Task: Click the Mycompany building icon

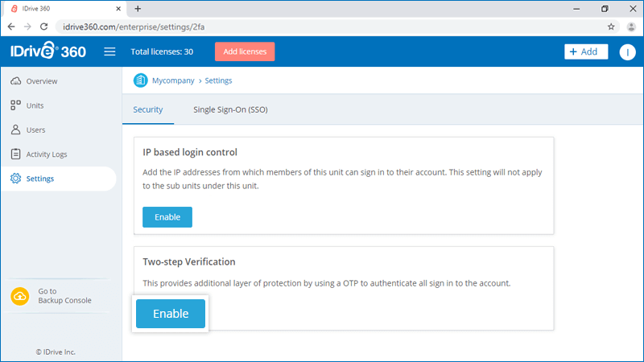Action: 140,80
